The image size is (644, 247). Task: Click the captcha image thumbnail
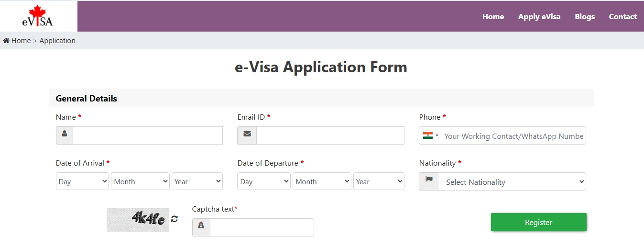pos(138,219)
